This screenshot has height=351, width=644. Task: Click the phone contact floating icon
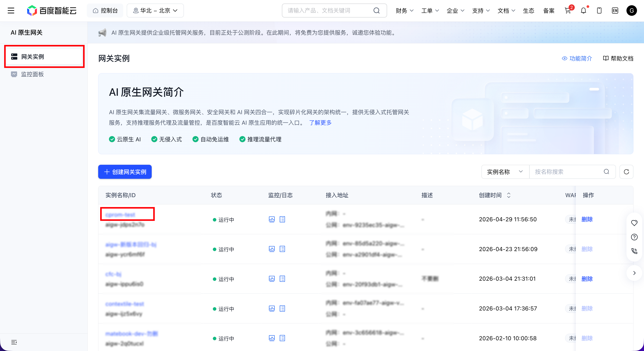[x=634, y=251]
